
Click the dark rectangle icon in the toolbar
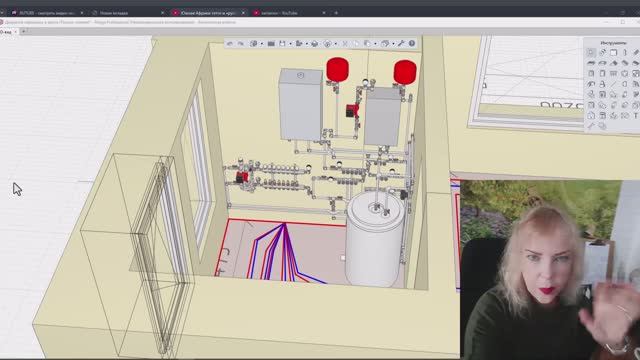click(271, 44)
